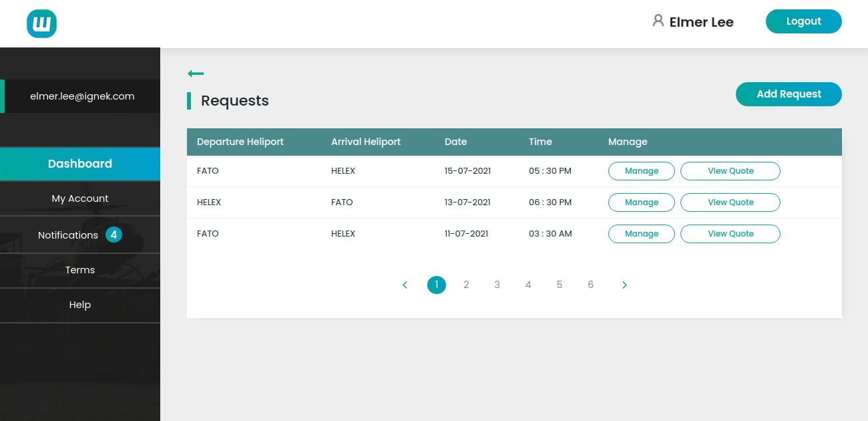Screen dimensions: 868x421
Task: Click Manage for the 15-07-2021 FATO request
Action: 641,170
